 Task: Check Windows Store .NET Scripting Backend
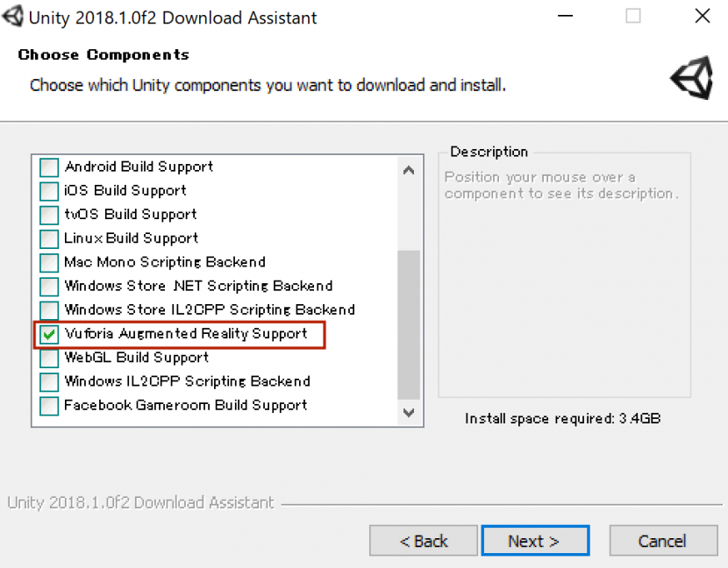(50, 287)
